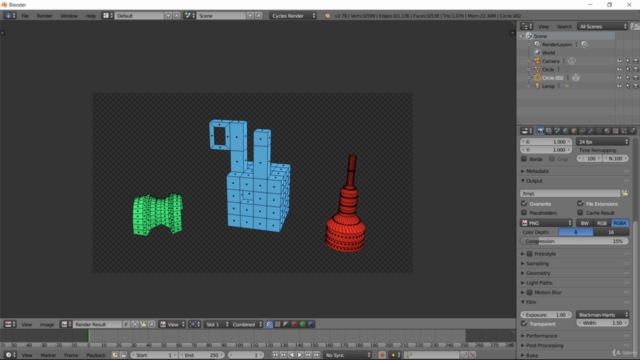
Task: Toggle Lamp renderability in outliner
Action: tap(636, 86)
